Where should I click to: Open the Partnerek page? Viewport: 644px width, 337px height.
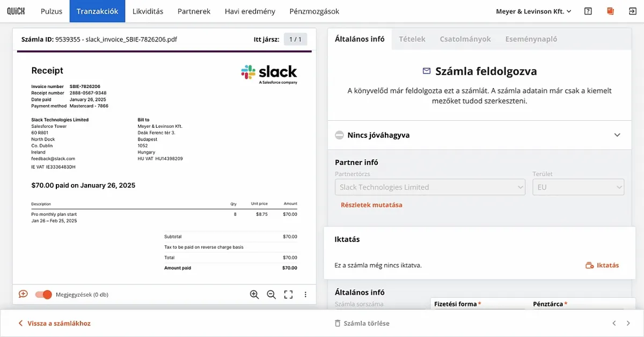[x=194, y=11]
